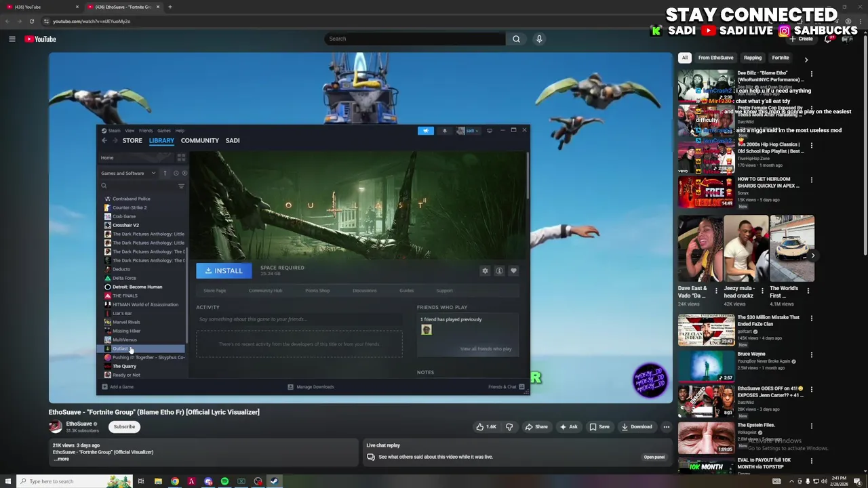Open more actions ellipsis below the video
Viewport: 868px width, 488px height.
click(667, 427)
